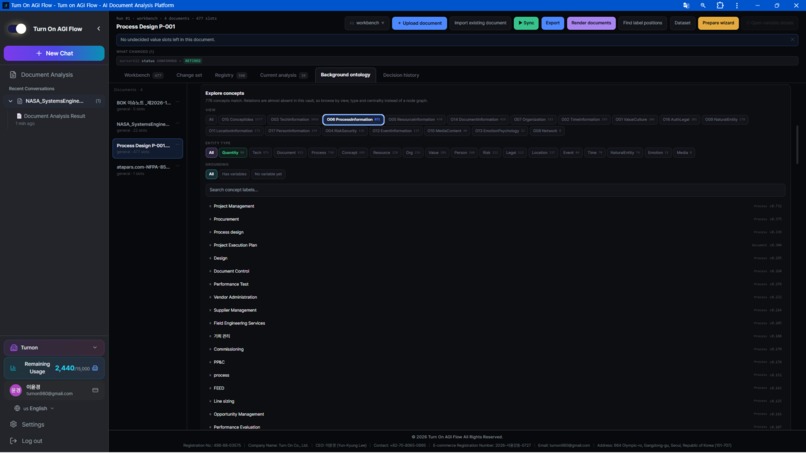Open Settings from the sidebar
The width and height of the screenshot is (806, 453).
[32, 425]
